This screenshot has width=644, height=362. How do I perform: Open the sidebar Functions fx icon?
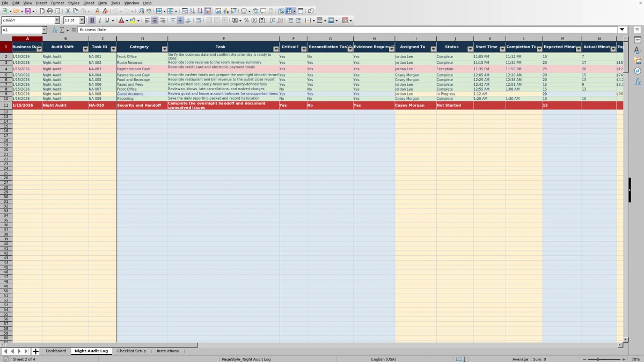click(638, 82)
